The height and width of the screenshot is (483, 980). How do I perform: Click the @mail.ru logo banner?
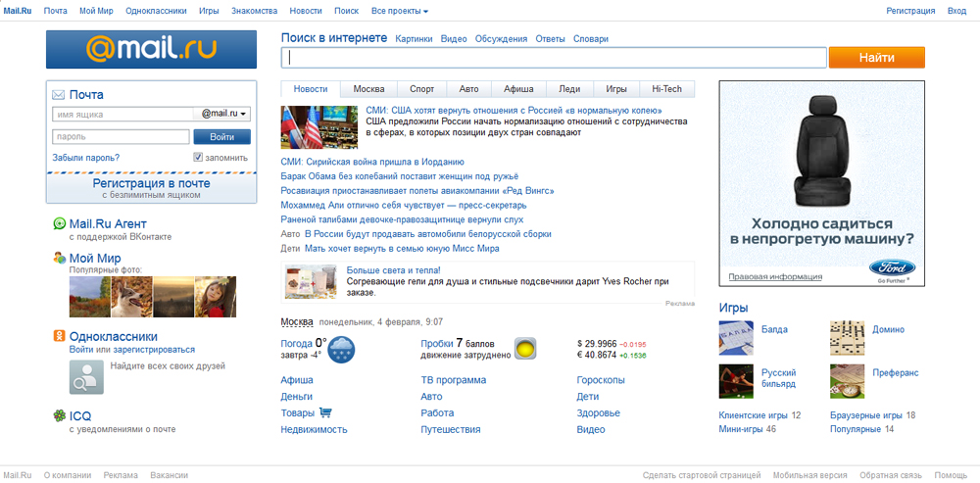pos(151,49)
